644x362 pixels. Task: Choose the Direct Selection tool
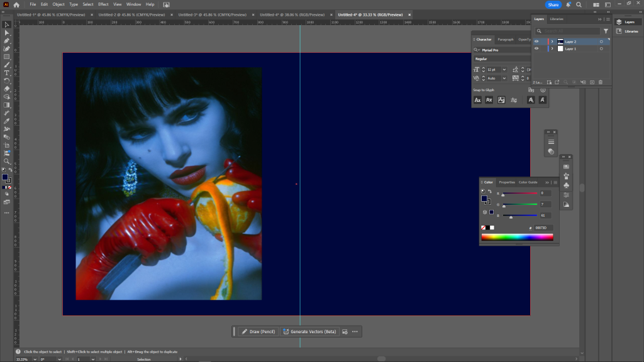[x=7, y=33]
